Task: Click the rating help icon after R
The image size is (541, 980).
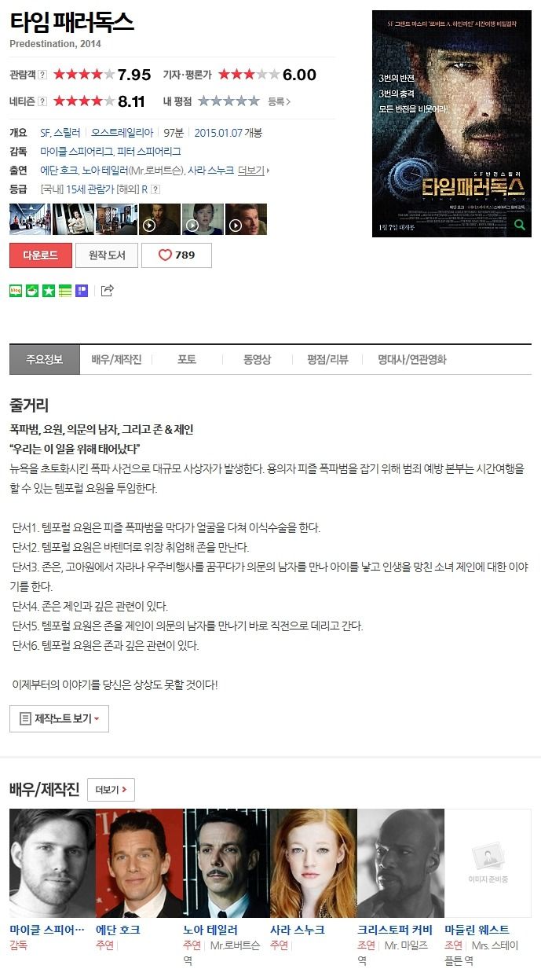Action: pos(155,189)
